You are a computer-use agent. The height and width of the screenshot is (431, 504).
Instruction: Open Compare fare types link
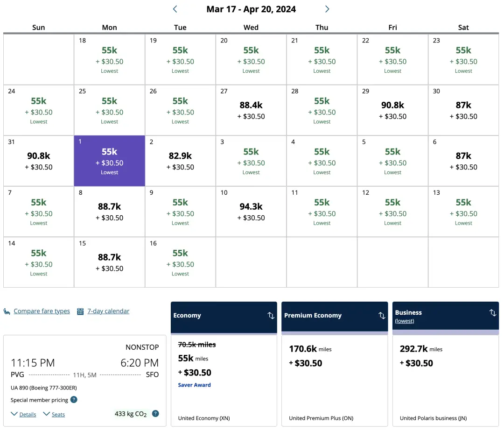click(42, 311)
